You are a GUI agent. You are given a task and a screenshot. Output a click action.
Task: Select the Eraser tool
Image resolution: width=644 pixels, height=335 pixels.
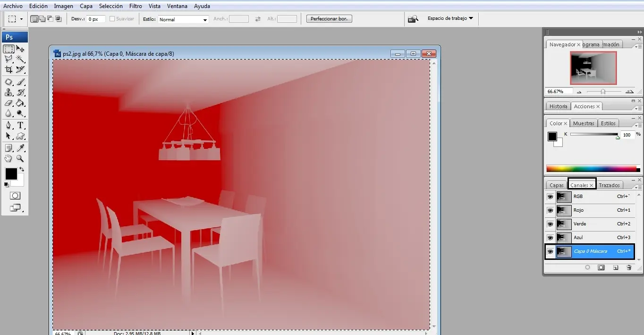coord(8,103)
